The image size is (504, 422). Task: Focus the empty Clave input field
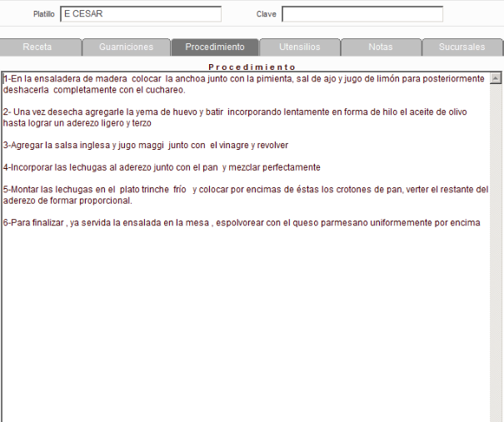tap(362, 14)
